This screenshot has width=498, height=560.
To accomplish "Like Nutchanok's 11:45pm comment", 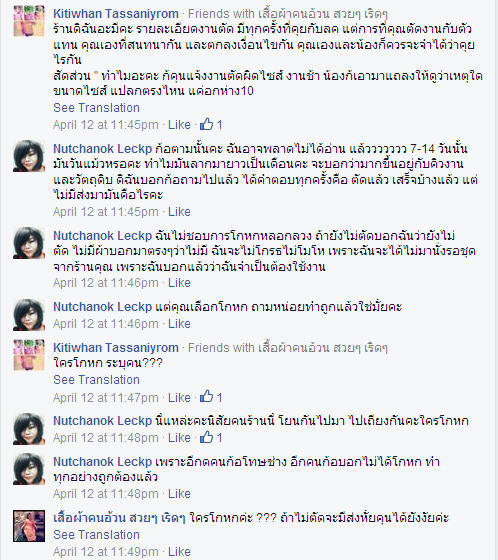I will (x=179, y=212).
